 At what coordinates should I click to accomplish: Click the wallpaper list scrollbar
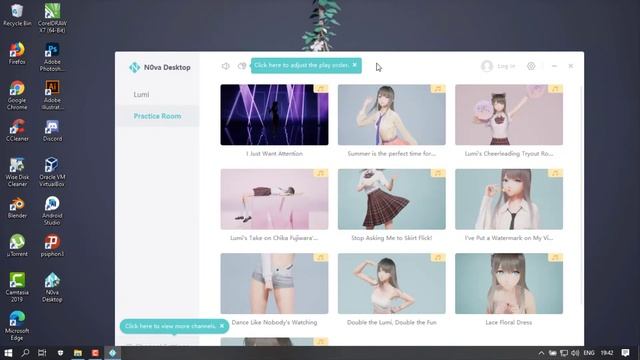(582, 194)
